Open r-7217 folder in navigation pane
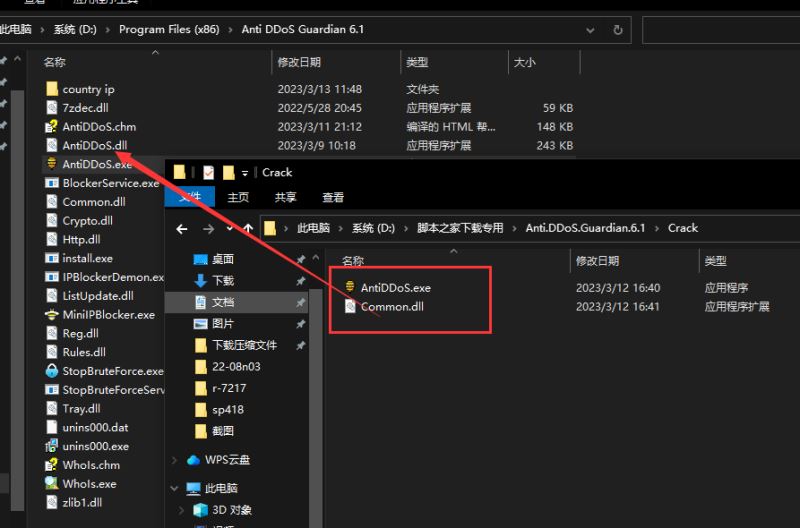Image resolution: width=800 pixels, height=528 pixels. (x=220, y=388)
